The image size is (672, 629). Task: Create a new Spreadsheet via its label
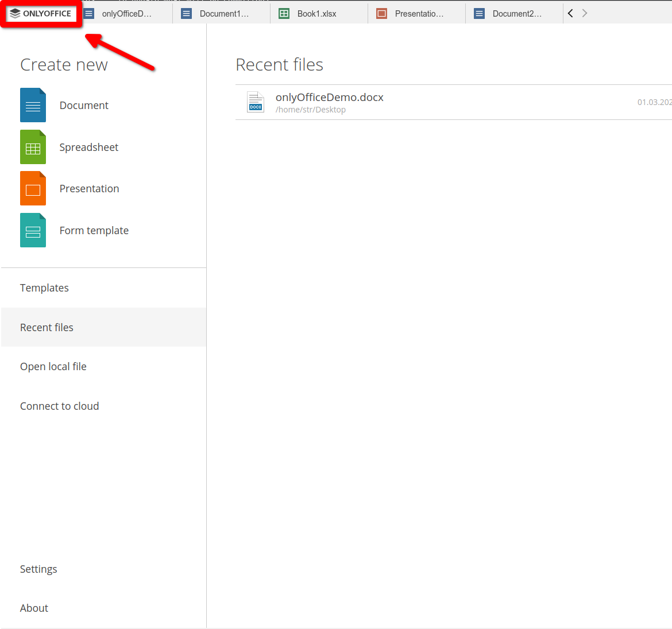[88, 147]
